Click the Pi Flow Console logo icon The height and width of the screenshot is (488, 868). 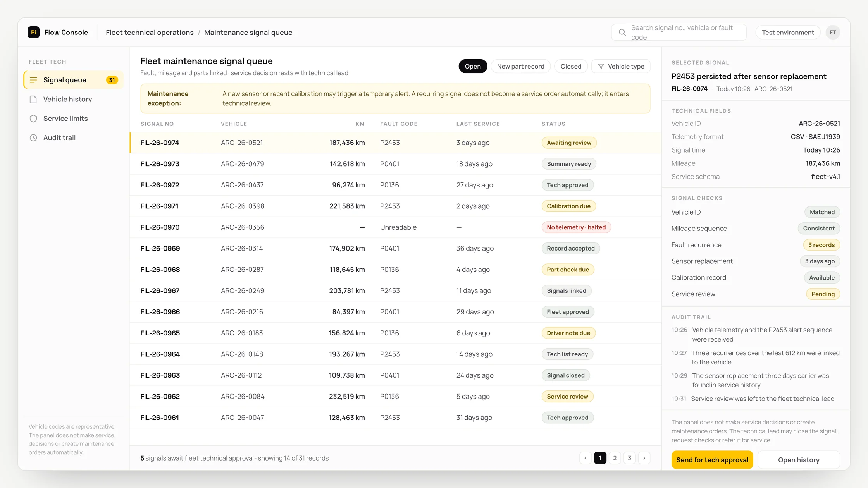(33, 33)
